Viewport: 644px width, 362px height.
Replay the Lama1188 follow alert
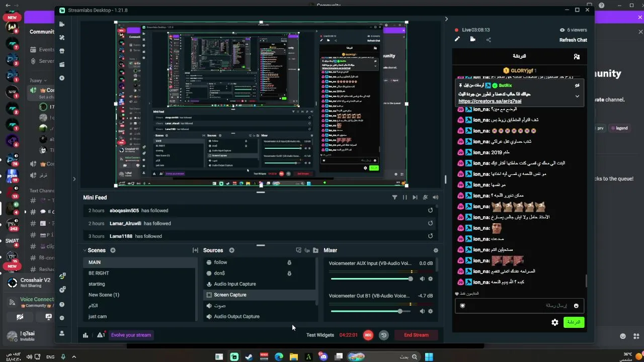pyautogui.click(x=430, y=236)
